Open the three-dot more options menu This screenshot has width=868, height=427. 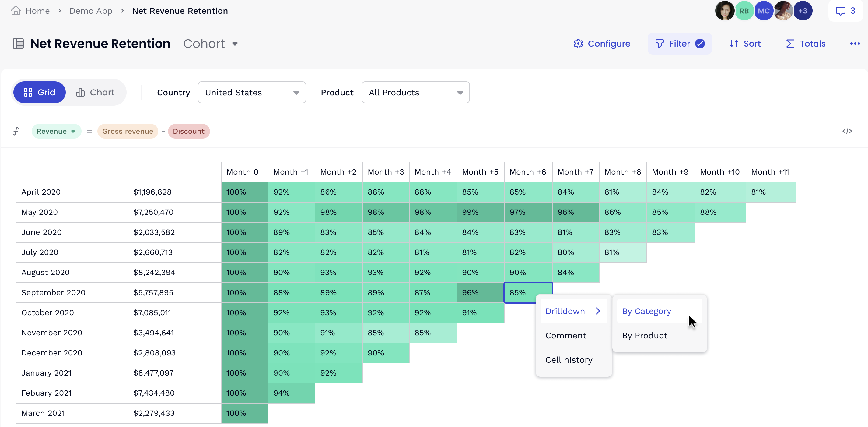(x=855, y=44)
